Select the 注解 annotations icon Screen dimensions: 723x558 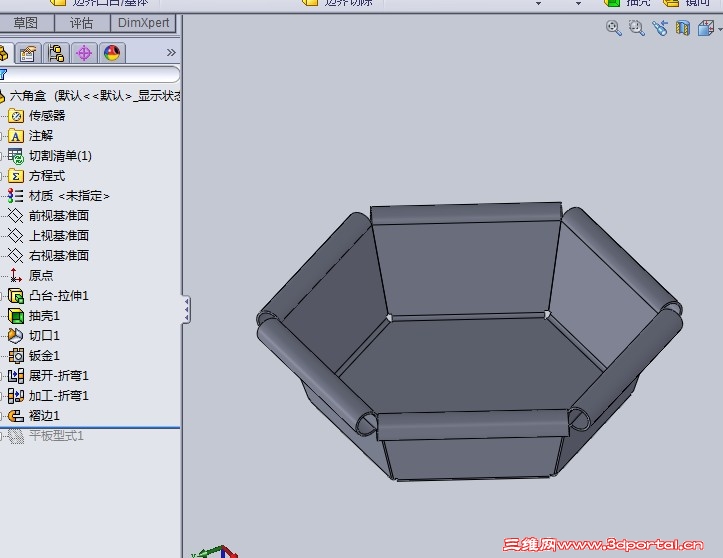(16, 136)
